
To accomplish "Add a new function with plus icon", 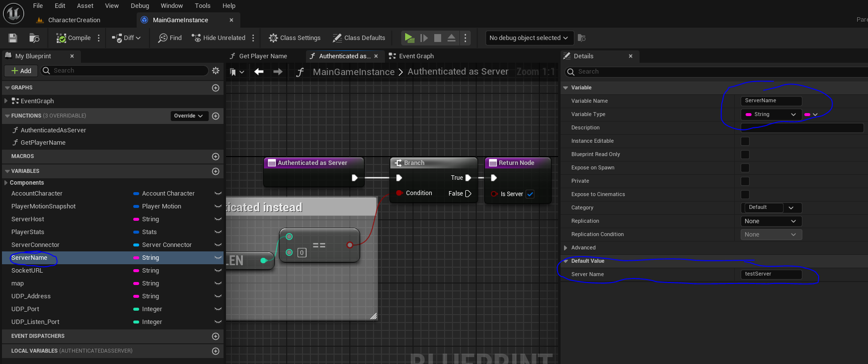I will pos(216,116).
